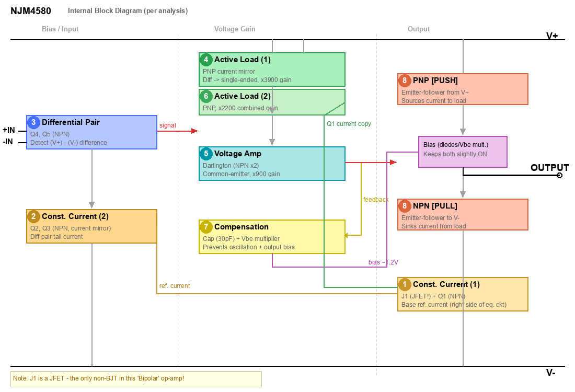The image size is (575, 392).
Task: Click 'Darlington (NPN x2)' text
Action: (x=231, y=166)
